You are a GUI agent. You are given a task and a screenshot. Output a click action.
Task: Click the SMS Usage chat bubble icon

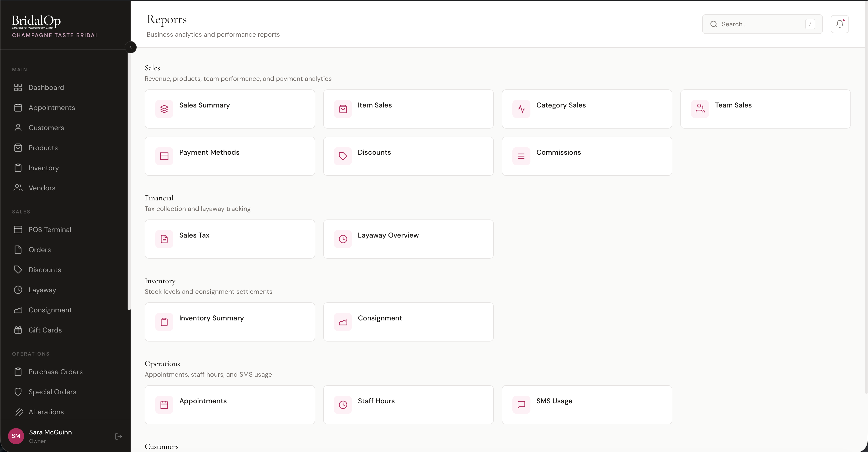pyautogui.click(x=521, y=405)
